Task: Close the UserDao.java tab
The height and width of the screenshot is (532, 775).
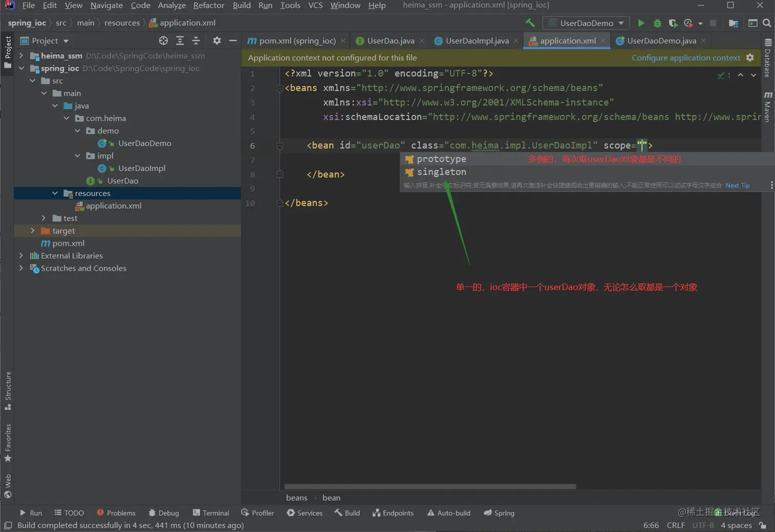Action: [x=422, y=40]
